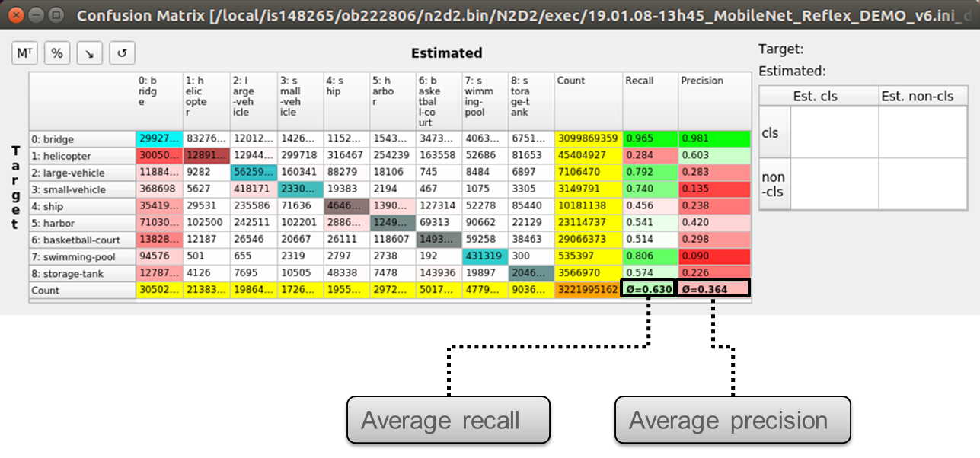This screenshot has height=458, width=980.
Task: Click the 'Est. cls' header in side table
Action: [x=835, y=96]
